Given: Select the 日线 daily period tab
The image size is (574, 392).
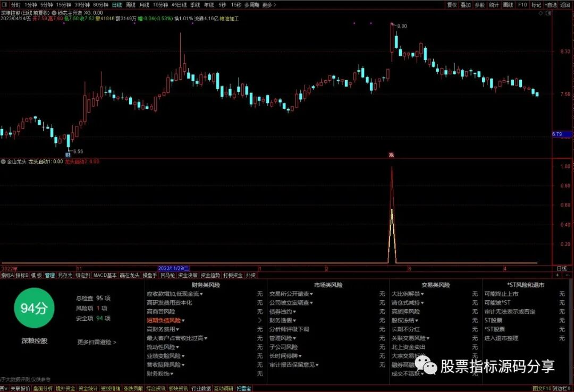Looking at the screenshot, I should pyautogui.click(x=117, y=5).
